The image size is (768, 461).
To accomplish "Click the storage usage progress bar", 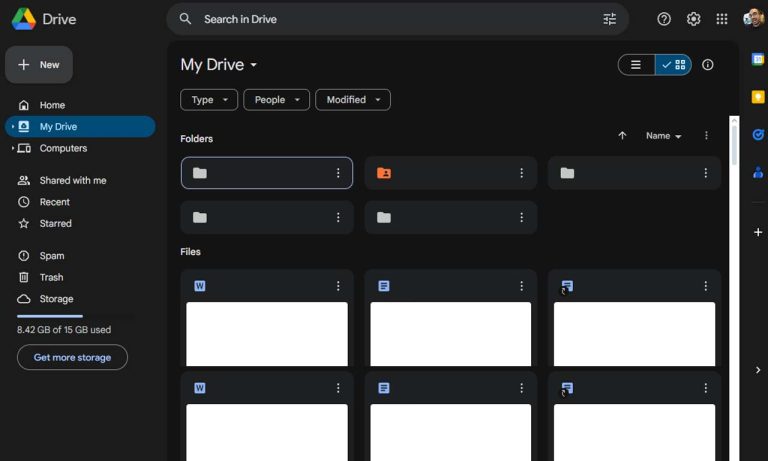I will 74,316.
